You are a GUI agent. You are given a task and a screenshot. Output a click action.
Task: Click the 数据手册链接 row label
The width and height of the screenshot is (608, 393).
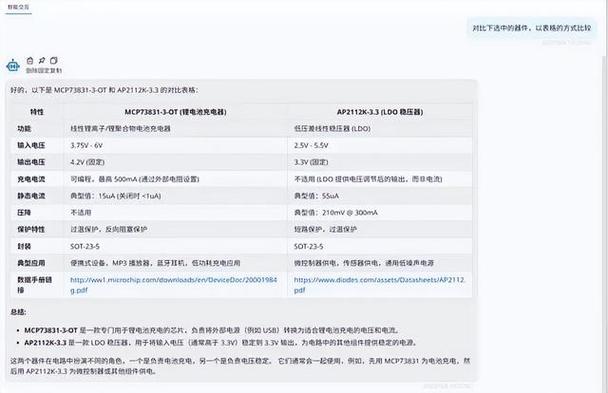(x=35, y=284)
